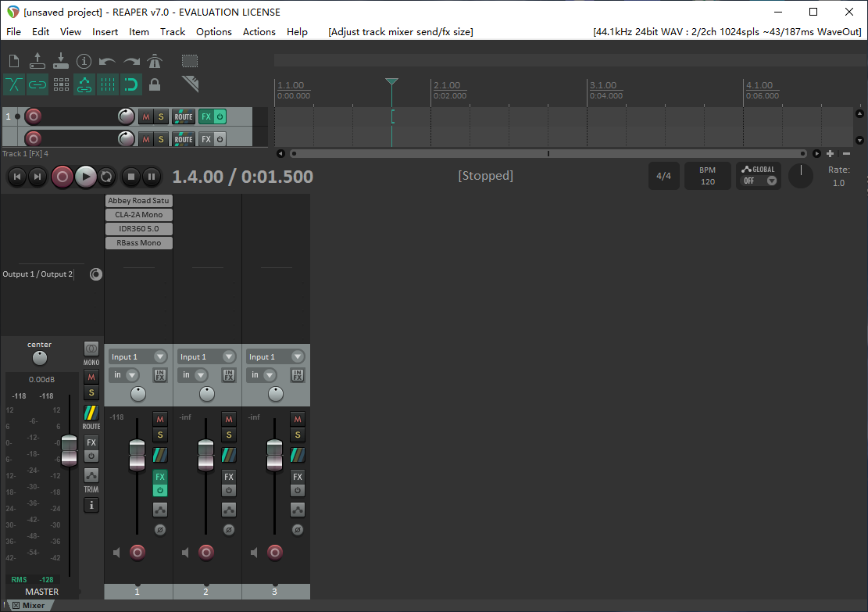This screenshot has width=868, height=612.
Task: Click the diagonal blade icon in main toolbar
Action: pyautogui.click(x=190, y=84)
